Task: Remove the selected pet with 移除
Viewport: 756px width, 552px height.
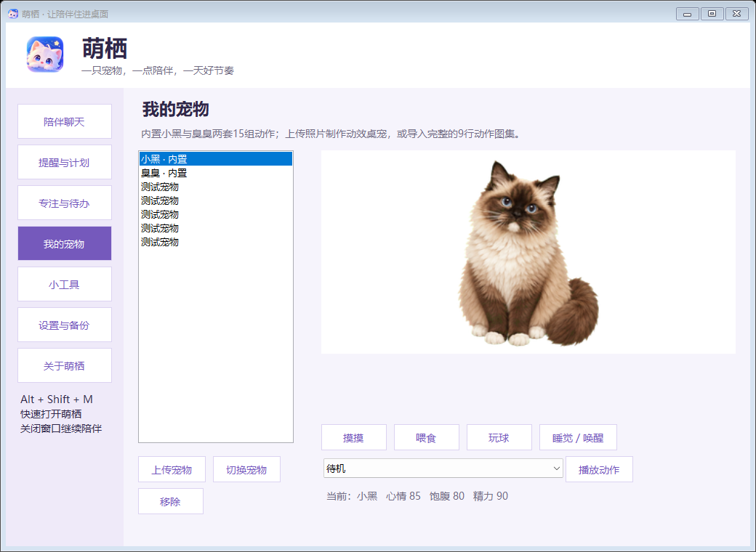Action: click(x=171, y=501)
